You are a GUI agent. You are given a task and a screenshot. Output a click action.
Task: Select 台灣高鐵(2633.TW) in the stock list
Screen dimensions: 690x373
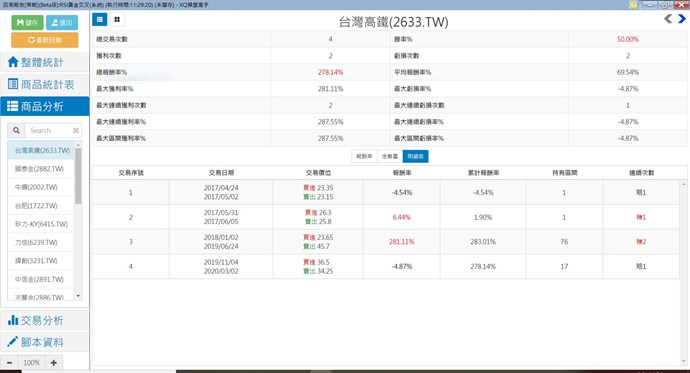coord(41,150)
